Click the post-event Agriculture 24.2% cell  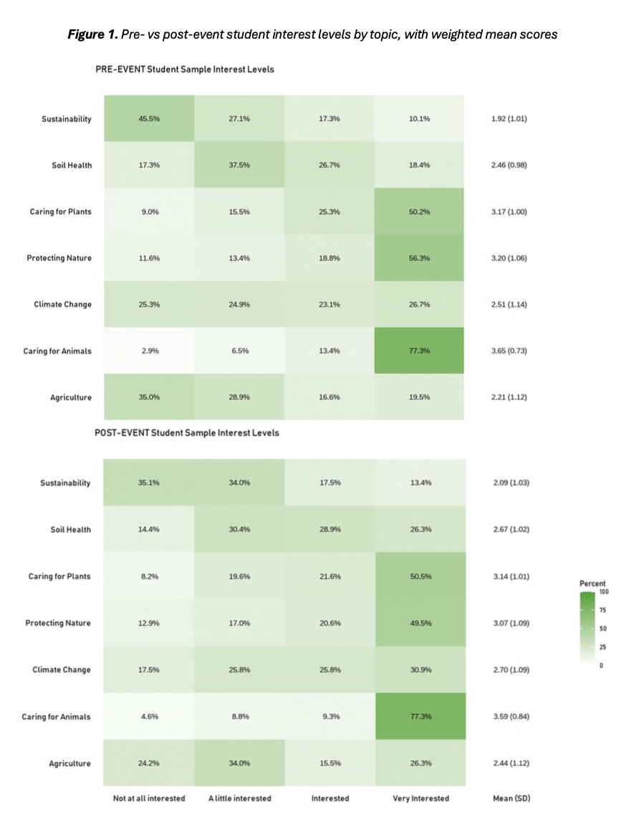pos(149,763)
